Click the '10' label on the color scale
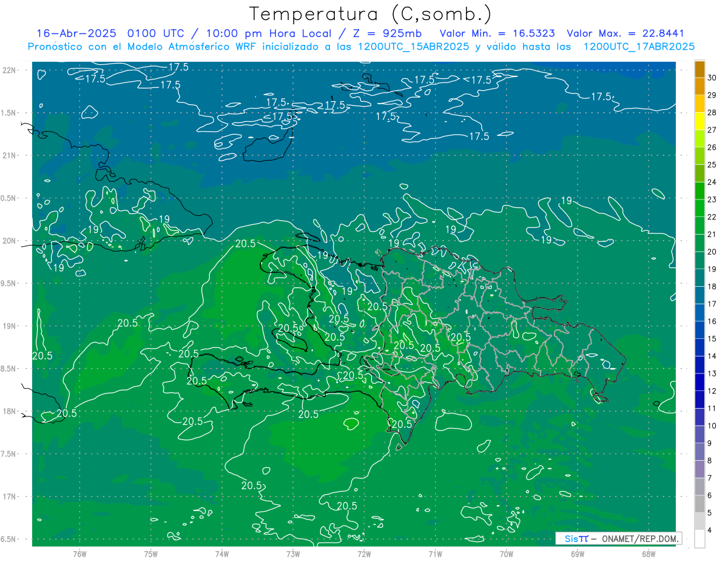728x562 pixels. click(x=712, y=426)
